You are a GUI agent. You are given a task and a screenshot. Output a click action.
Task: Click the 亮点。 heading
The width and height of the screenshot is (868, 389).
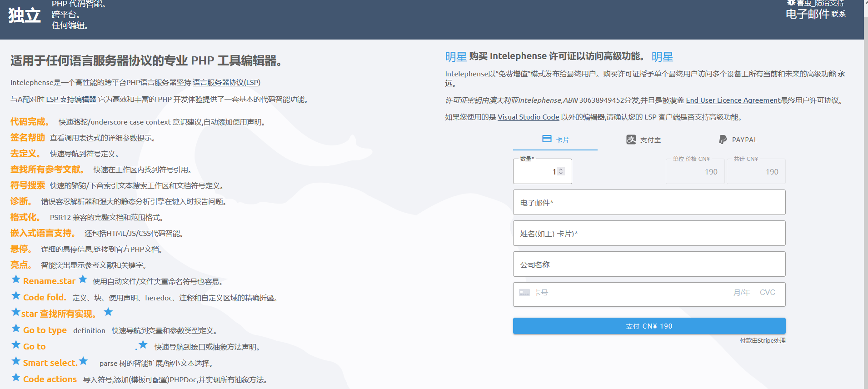[x=21, y=265]
